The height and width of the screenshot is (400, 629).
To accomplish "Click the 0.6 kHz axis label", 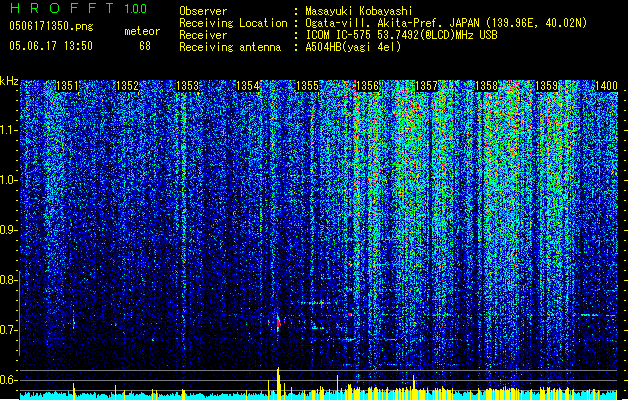I will click(8, 380).
